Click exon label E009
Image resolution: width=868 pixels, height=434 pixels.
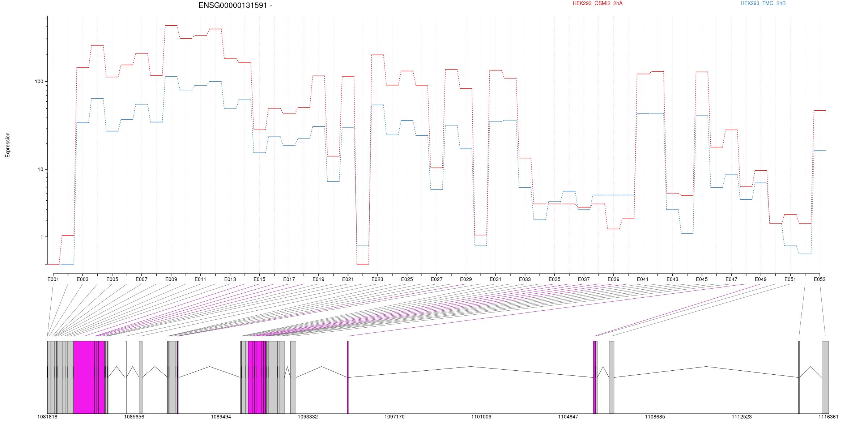(171, 279)
